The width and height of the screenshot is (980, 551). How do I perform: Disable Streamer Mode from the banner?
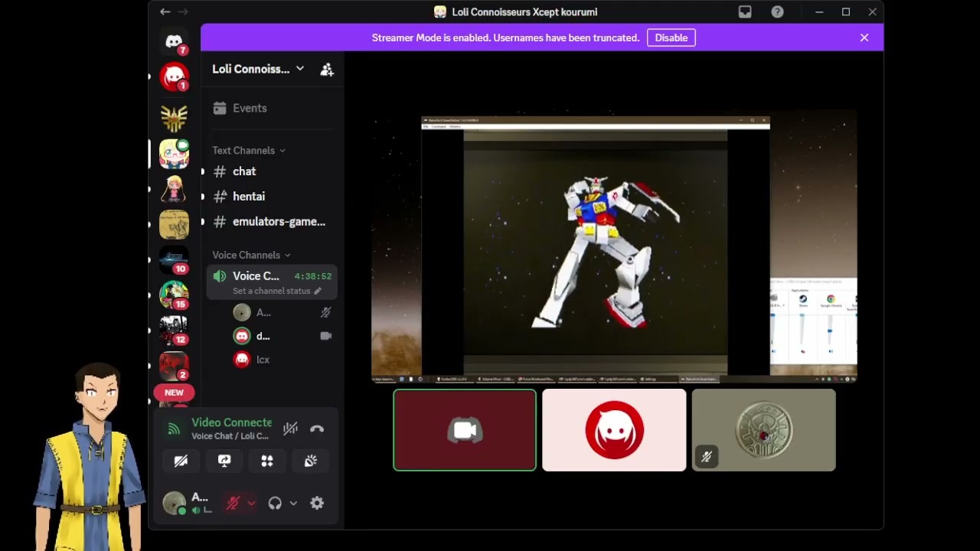(671, 37)
